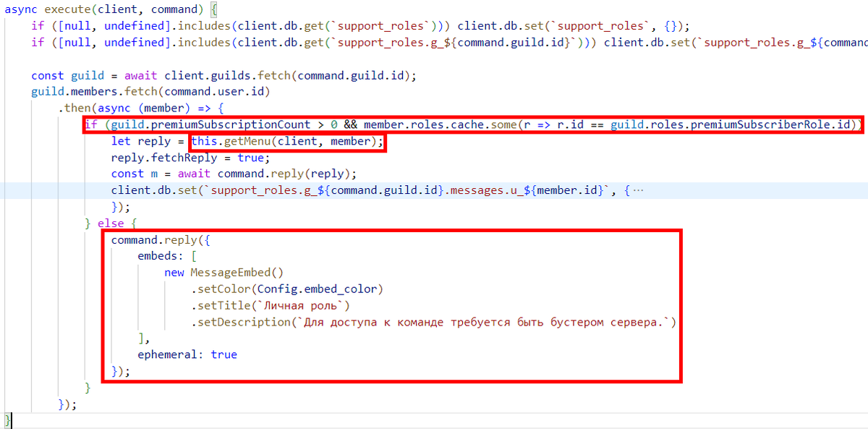Click the '.then' method
Image resolution: width=868 pixels, height=434 pixels.
tap(75, 108)
